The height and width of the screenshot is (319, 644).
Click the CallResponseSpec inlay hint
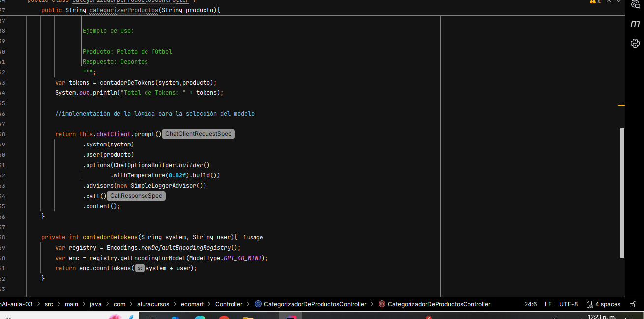coord(136,196)
